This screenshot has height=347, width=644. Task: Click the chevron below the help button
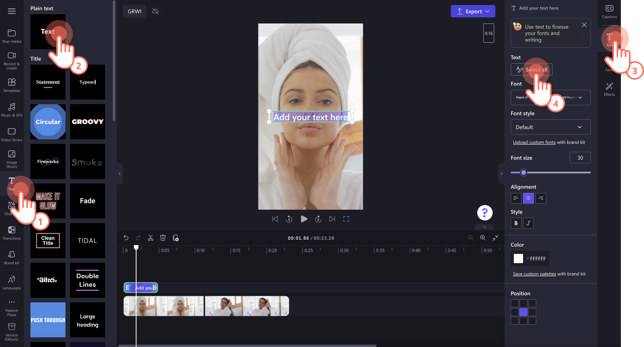pos(485,227)
